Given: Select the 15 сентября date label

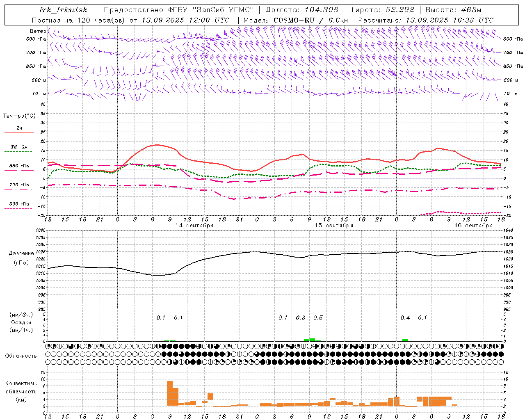Looking at the screenshot, I should coord(334,226).
